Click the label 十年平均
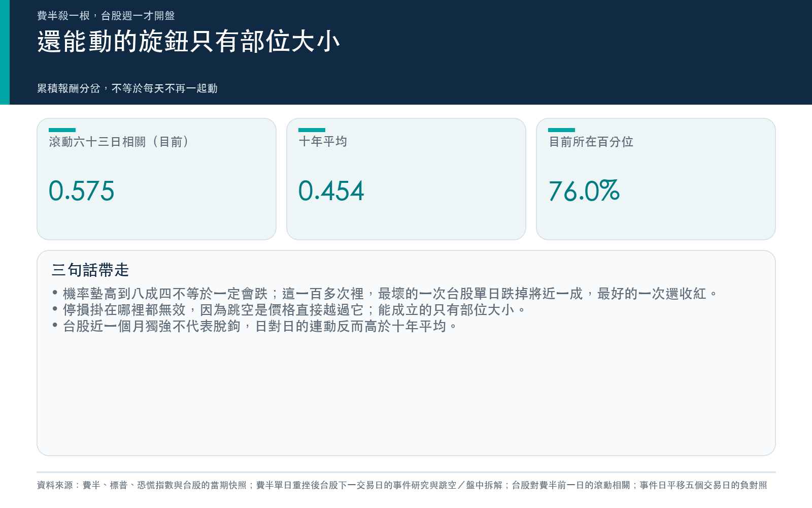This screenshot has height=508, width=812. coord(323,141)
